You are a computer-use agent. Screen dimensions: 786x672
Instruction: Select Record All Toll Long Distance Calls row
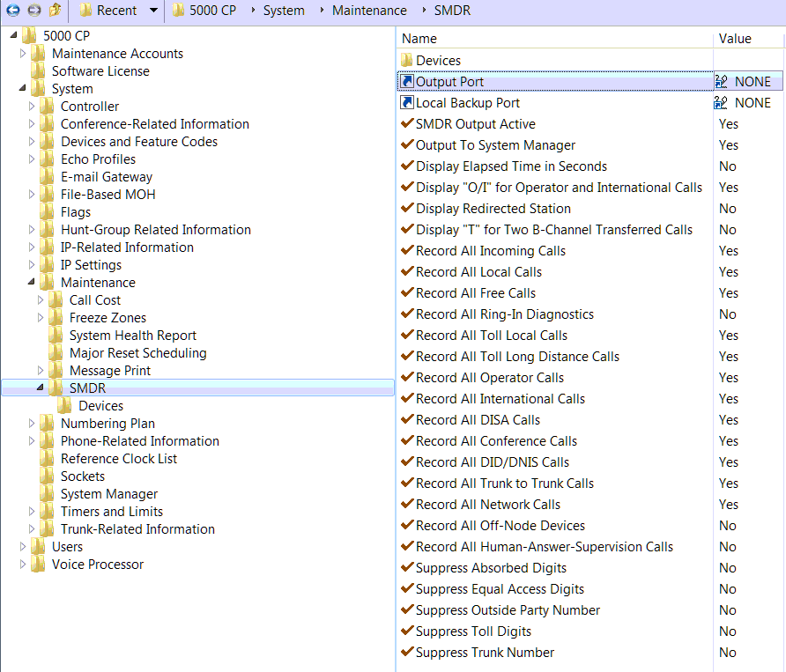pos(590,357)
